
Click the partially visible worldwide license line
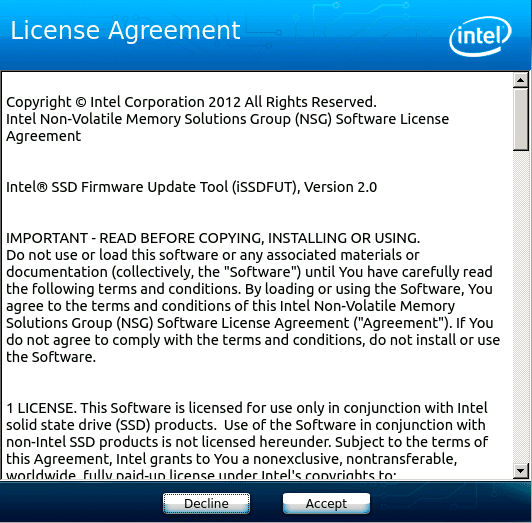(201, 473)
